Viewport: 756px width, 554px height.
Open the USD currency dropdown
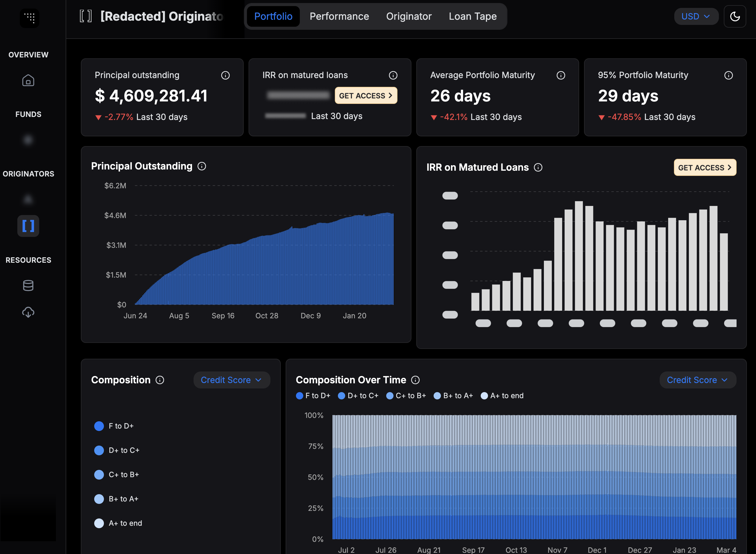click(696, 16)
